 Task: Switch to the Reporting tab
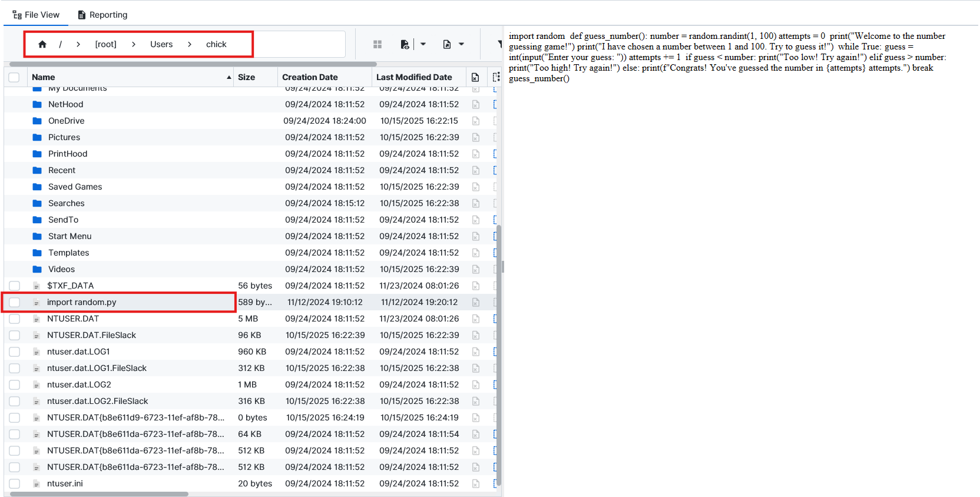click(x=102, y=15)
